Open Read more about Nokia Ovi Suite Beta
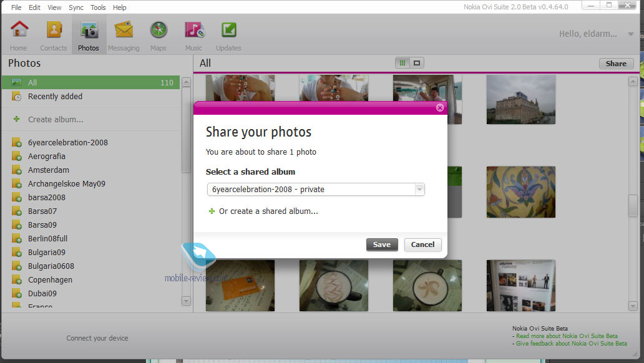This screenshot has height=363, width=644. coord(567,336)
